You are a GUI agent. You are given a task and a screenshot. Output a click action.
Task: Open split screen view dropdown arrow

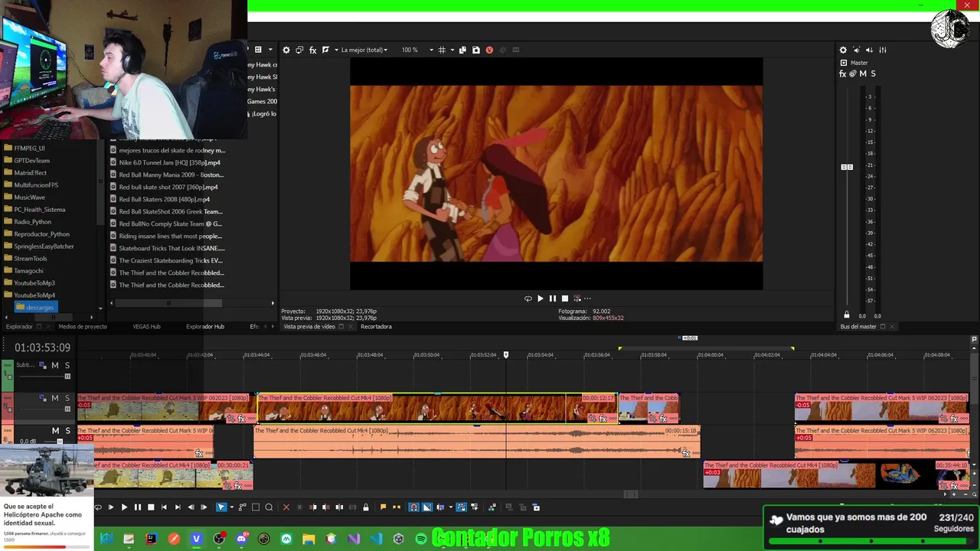tap(336, 50)
